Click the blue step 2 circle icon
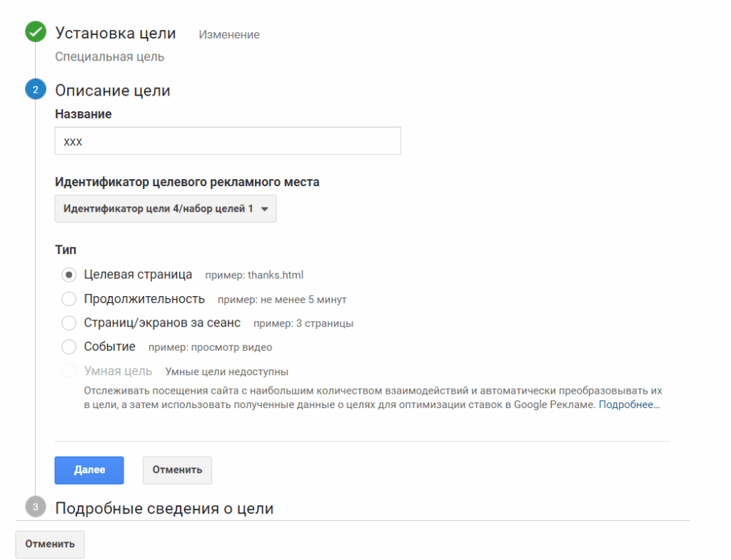The height and width of the screenshot is (560, 731). pyautogui.click(x=35, y=90)
